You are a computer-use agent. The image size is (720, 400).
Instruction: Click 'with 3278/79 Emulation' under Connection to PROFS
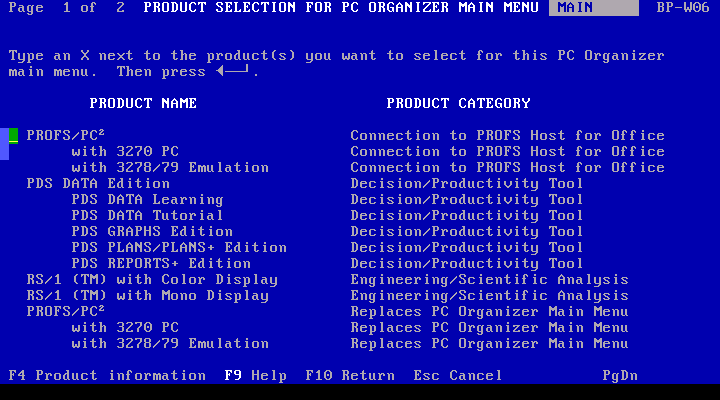click(x=170, y=168)
